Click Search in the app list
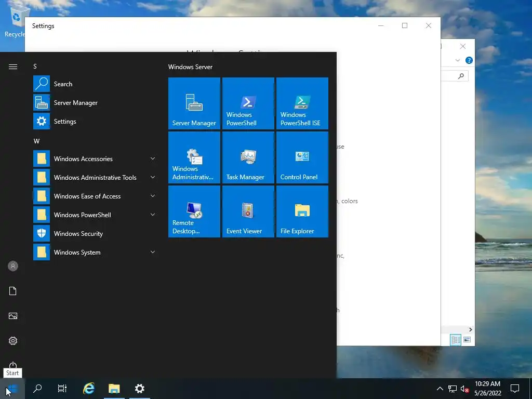Screen dimensions: 532x399 (x=95, y=84)
